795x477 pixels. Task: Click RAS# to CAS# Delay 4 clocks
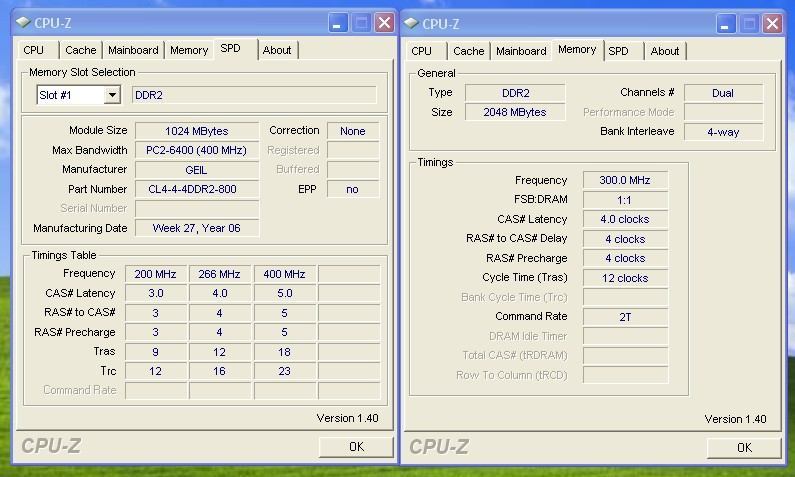pos(625,239)
